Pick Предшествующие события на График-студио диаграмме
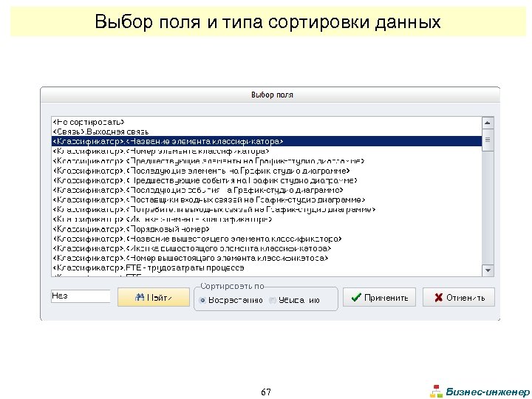Viewport: 532px width, 399px height. 267,180
